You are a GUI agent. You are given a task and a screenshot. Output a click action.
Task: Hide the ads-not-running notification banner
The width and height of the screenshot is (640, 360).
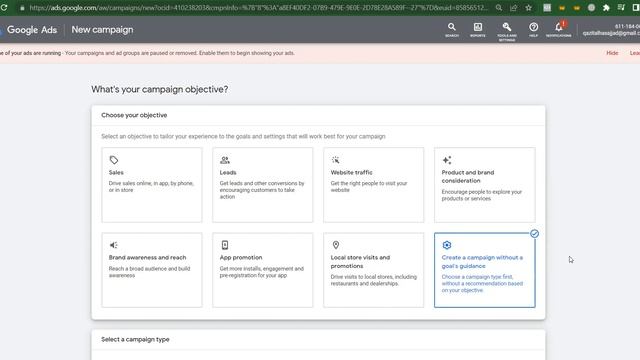click(612, 53)
